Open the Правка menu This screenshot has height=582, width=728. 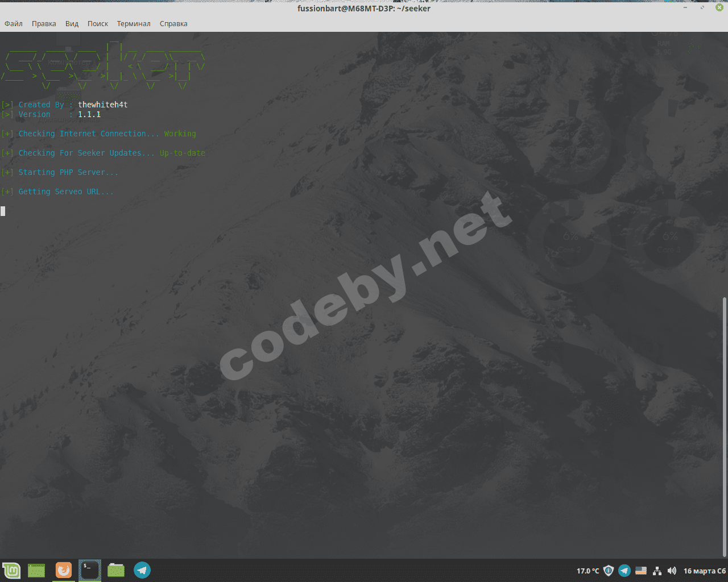pos(44,24)
